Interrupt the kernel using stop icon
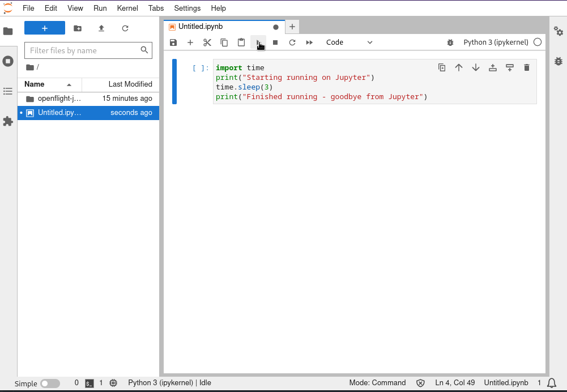The width and height of the screenshot is (567, 392). [275, 42]
